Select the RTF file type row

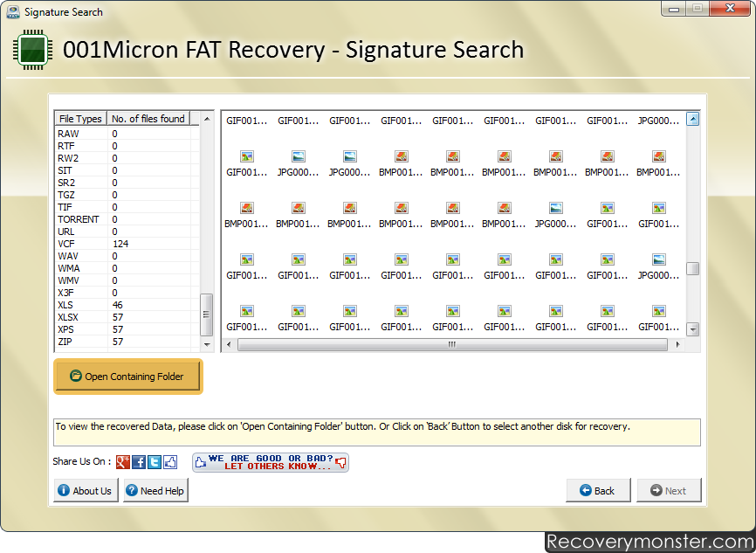point(127,146)
